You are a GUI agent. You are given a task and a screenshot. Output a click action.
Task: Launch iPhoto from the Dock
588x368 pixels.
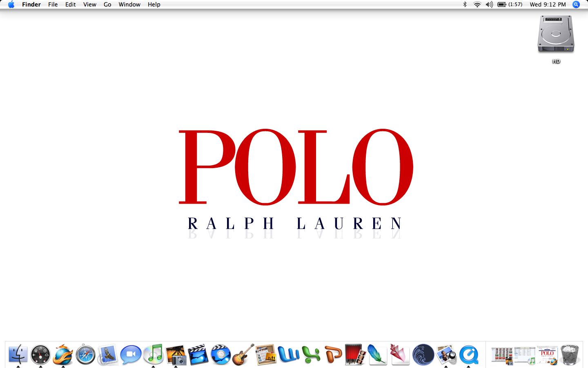click(x=176, y=355)
